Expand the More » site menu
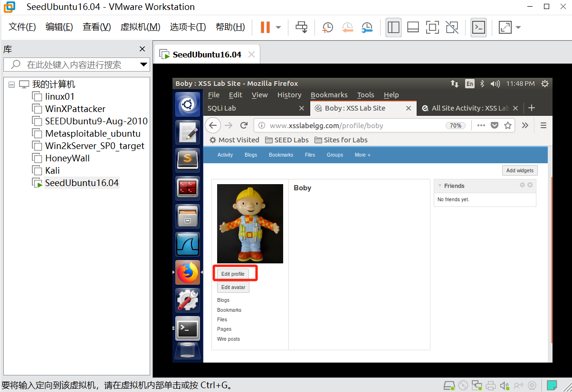The width and height of the screenshot is (572, 392). (362, 155)
